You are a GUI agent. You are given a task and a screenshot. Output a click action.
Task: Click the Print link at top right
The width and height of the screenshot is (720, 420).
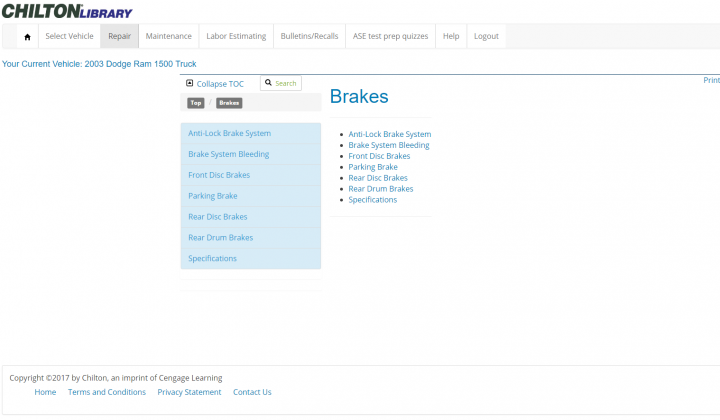pos(711,80)
